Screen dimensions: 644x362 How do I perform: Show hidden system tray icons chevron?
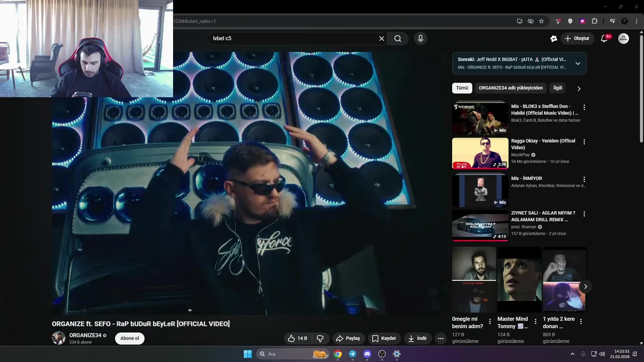pyautogui.click(x=572, y=354)
